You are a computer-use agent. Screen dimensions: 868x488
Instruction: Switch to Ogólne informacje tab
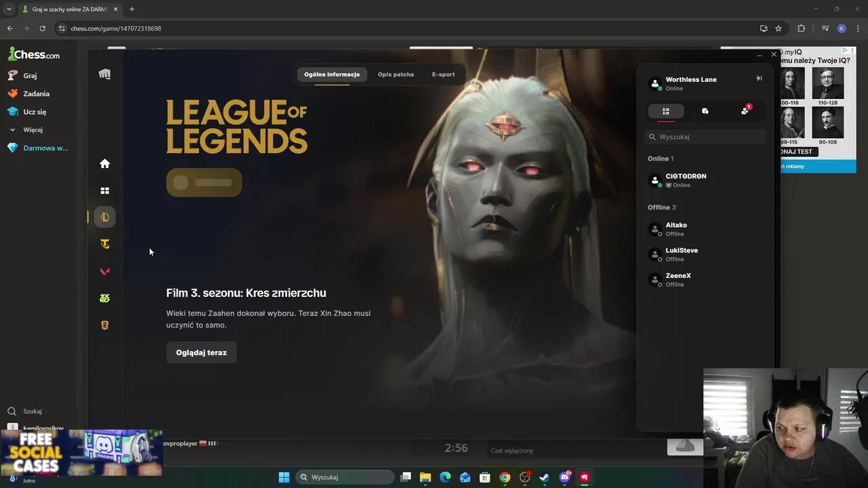[332, 75]
